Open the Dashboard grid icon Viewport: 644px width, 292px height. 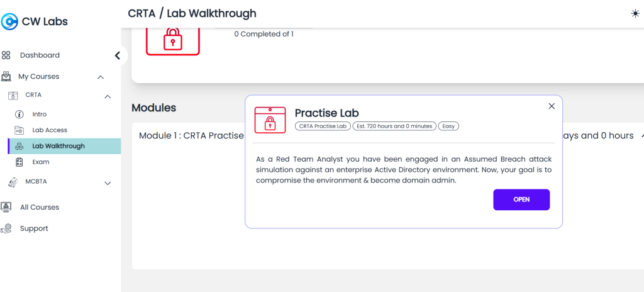6,55
